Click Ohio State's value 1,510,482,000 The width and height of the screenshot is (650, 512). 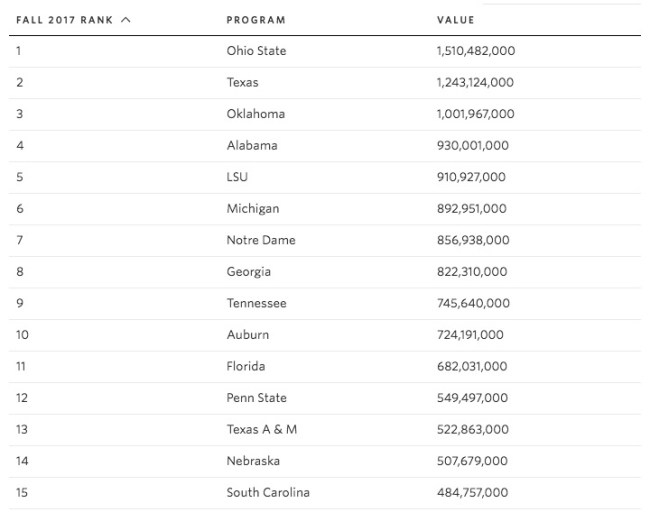tap(476, 51)
